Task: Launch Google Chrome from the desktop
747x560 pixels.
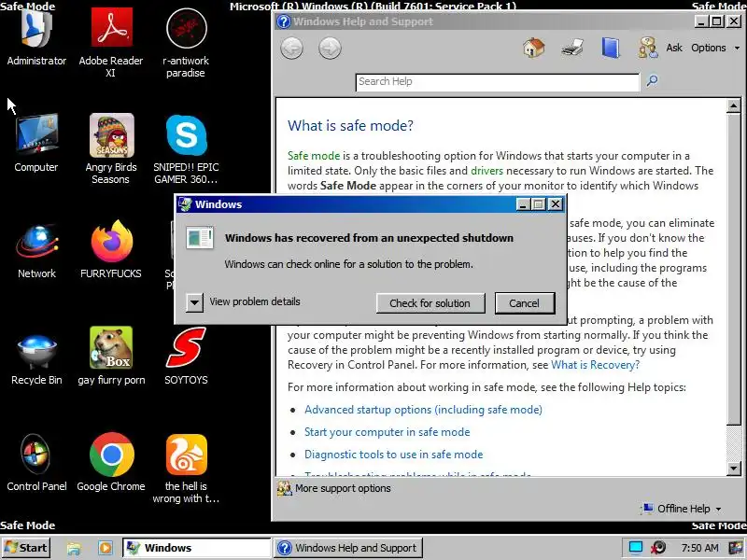Action: [111, 463]
